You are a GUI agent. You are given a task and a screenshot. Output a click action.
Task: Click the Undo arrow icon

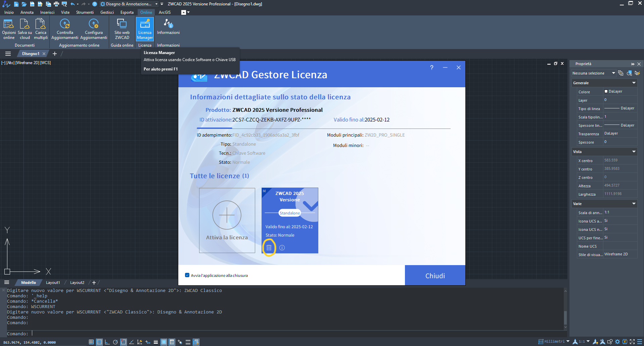click(x=73, y=4)
